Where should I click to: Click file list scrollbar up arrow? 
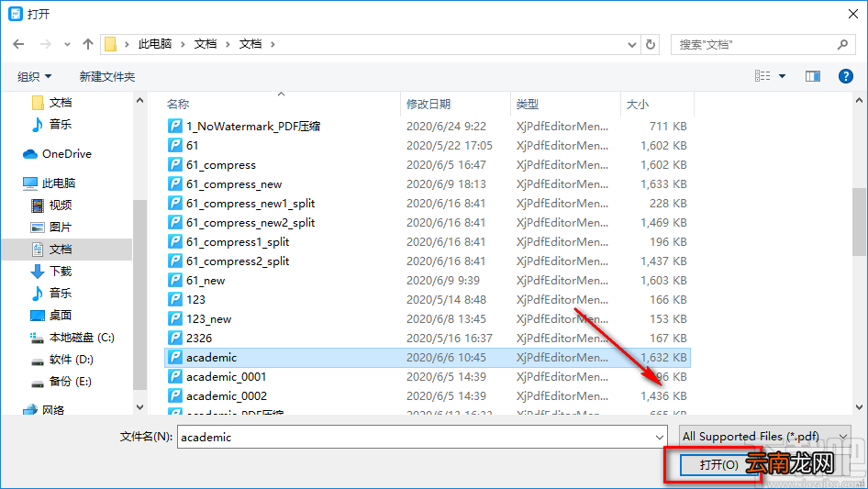tap(859, 100)
